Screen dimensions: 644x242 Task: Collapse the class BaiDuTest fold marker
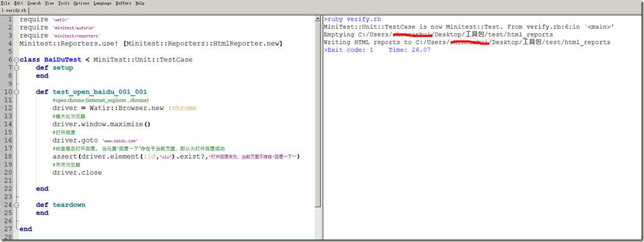[16, 60]
